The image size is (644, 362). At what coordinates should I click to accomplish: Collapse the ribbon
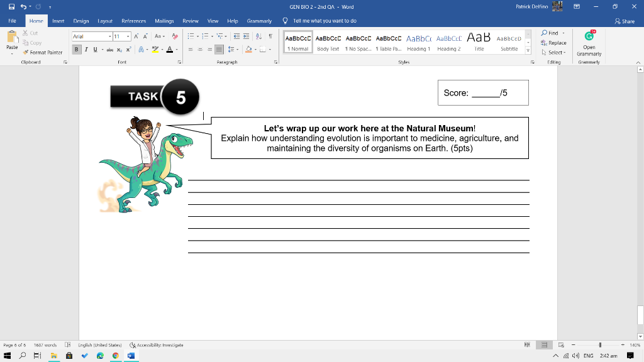tap(638, 62)
